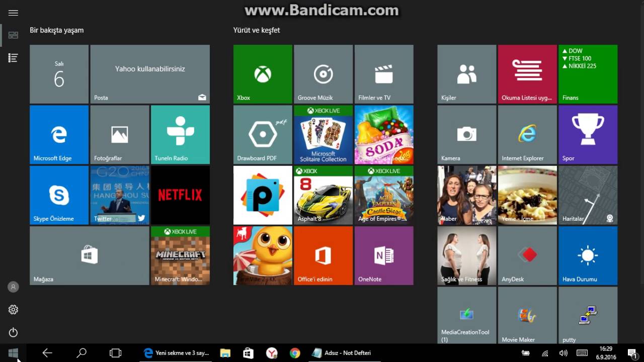Open Sağlık ve Fitness tile

pos(466,255)
